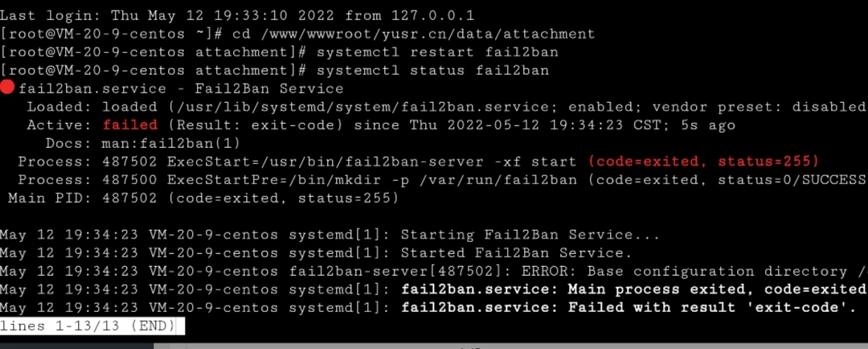Viewport: 868px width, 349px height.
Task: Click the ERROR Base configuration directory log line
Action: click(x=434, y=271)
